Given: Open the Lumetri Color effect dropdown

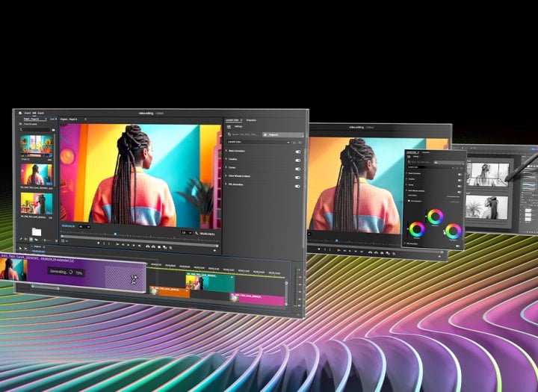Looking at the screenshot, I should pos(259,142).
